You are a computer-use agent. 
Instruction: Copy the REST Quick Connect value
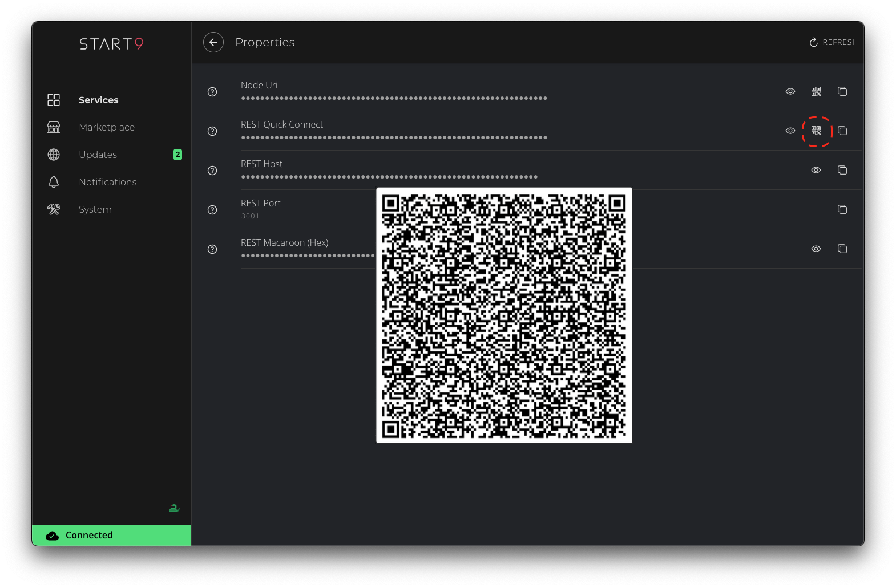coord(842,131)
